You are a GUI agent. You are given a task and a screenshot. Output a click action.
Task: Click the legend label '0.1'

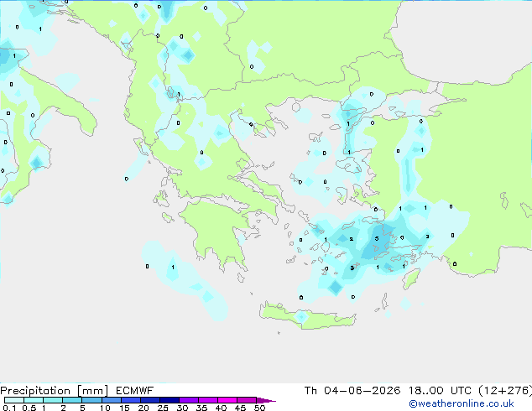coord(9,408)
